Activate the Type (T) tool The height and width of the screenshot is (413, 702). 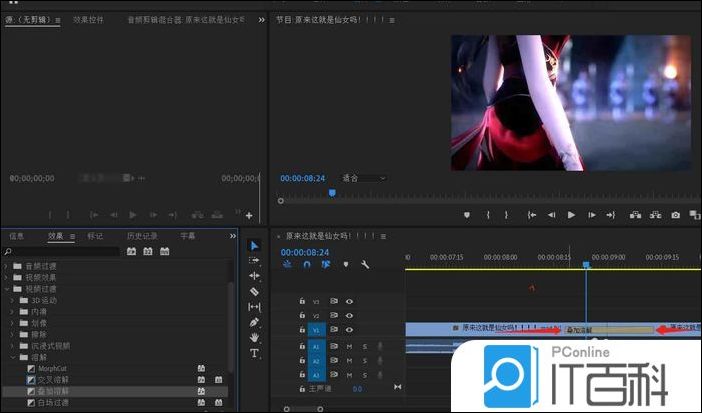[254, 353]
